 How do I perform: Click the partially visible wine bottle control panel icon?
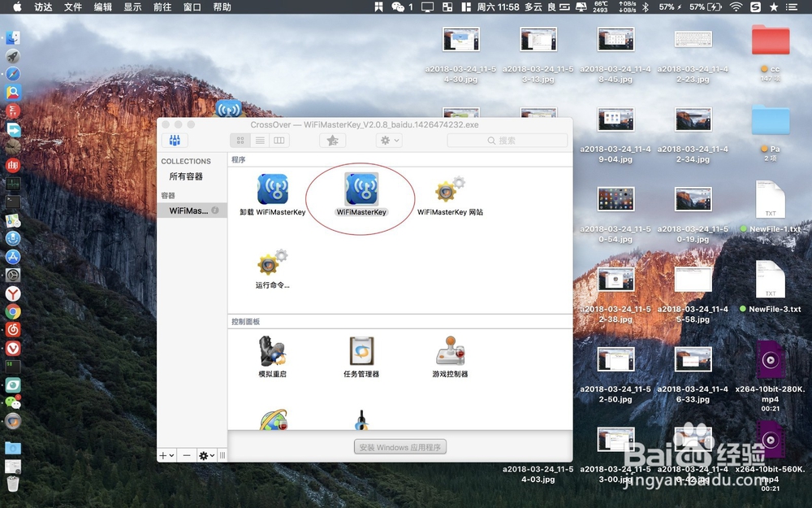point(361,420)
